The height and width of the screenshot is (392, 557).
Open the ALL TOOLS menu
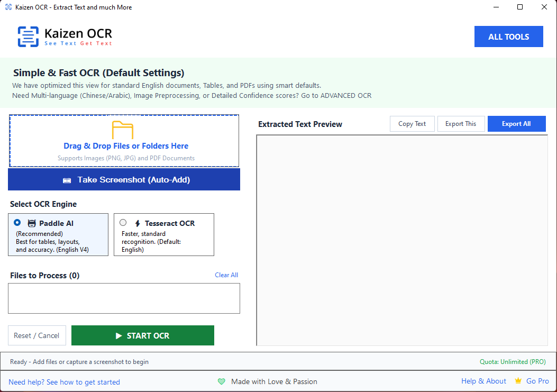pyautogui.click(x=508, y=37)
